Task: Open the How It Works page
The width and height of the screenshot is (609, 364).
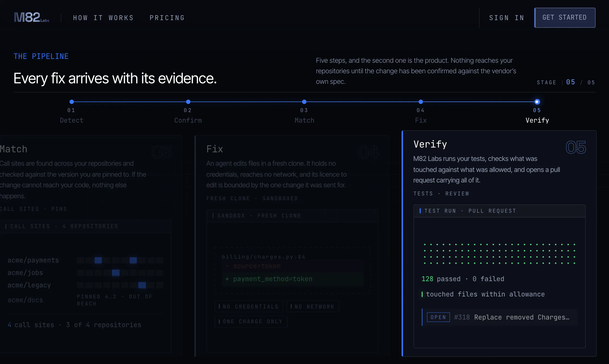Action: (x=103, y=18)
